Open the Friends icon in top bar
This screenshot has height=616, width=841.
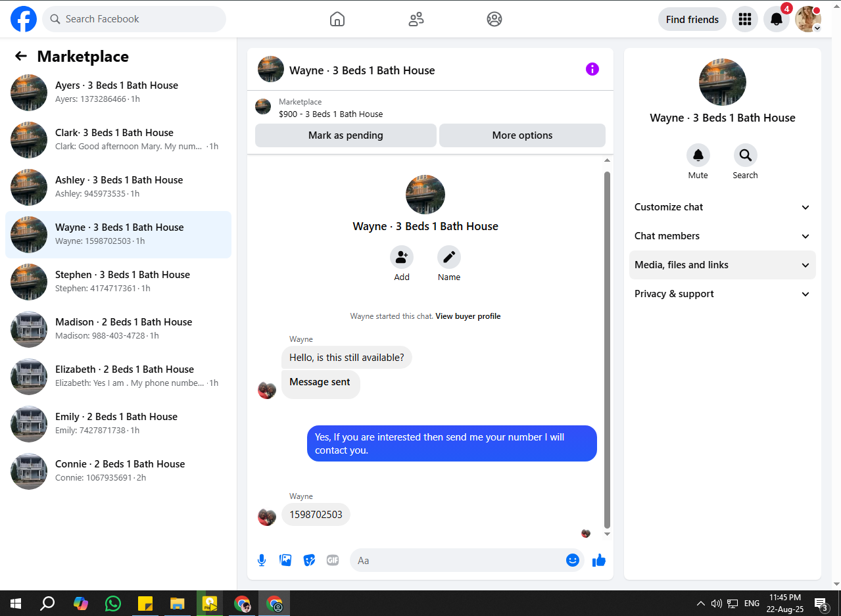416,19
